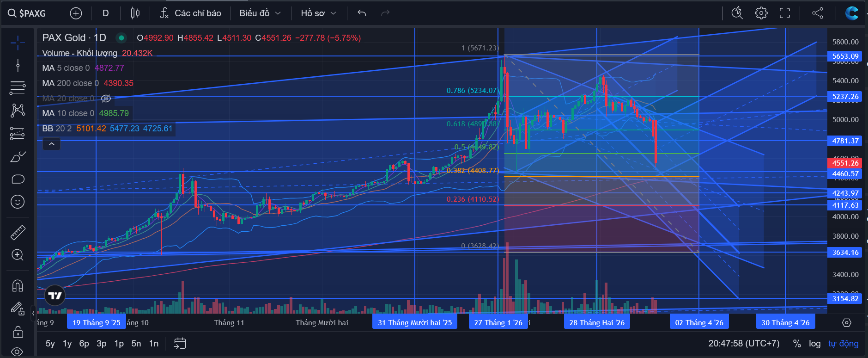Select the rounded rectangle shape tool
Image resolution: width=868 pixels, height=358 pixels.
click(18, 179)
